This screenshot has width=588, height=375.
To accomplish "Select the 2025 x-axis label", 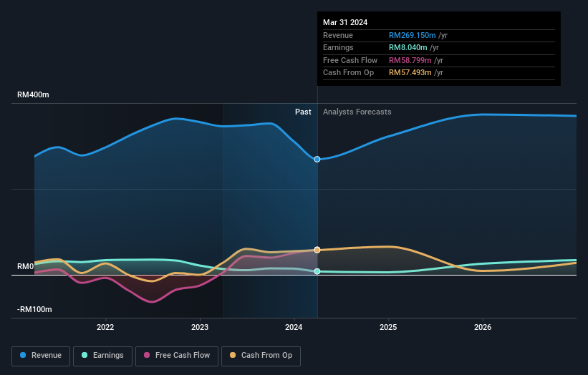I will pos(388,327).
